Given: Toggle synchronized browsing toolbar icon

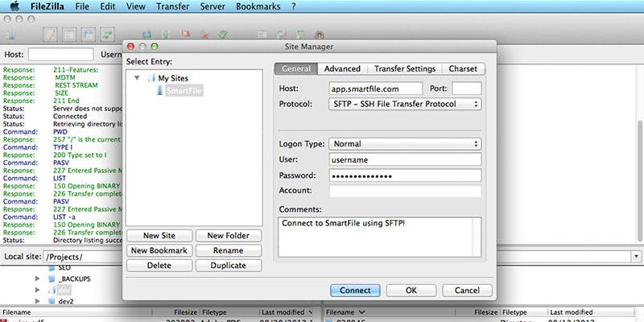Looking at the screenshot, I should click(x=300, y=35).
